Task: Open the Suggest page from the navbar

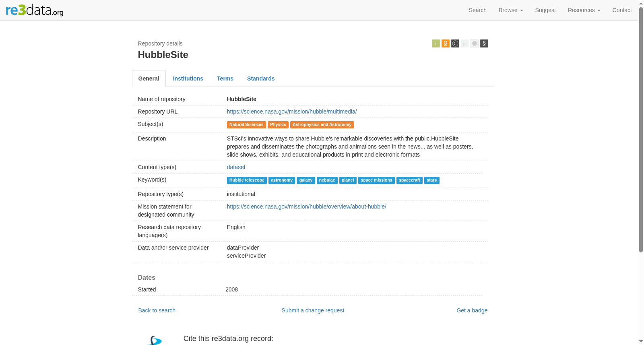Action: [x=545, y=10]
